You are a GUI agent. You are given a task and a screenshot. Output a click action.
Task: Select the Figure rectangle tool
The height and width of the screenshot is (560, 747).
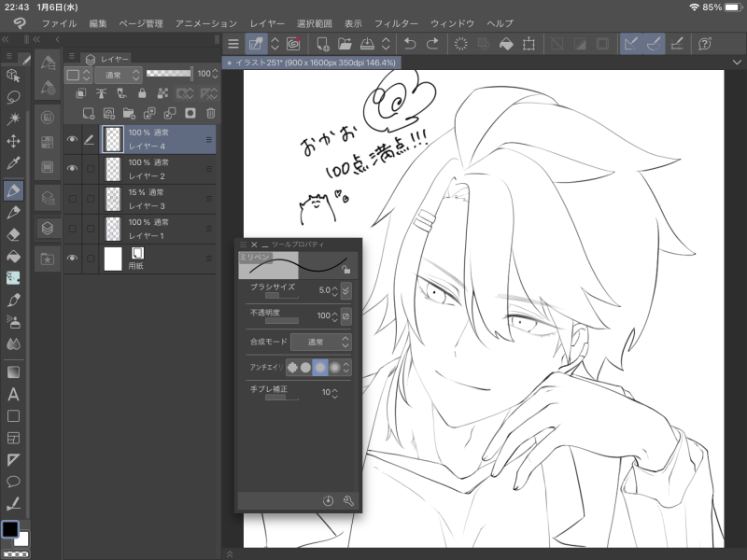pyautogui.click(x=13, y=416)
